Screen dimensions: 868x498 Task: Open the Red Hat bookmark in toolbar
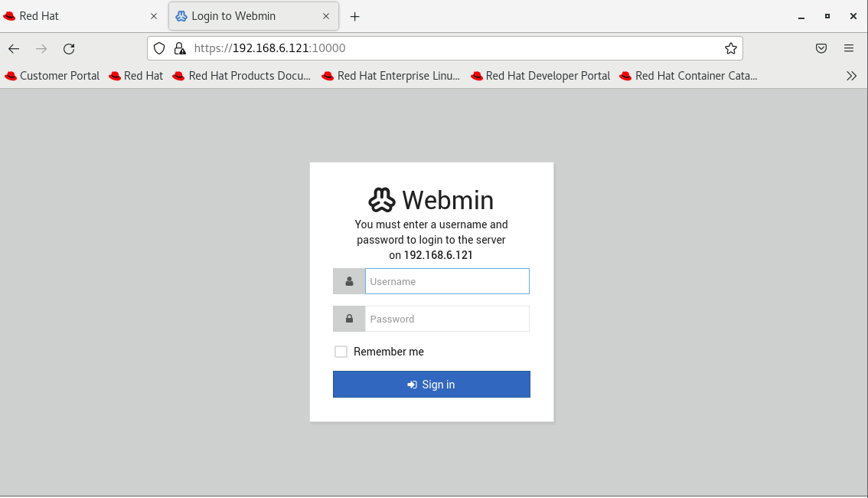click(x=136, y=76)
